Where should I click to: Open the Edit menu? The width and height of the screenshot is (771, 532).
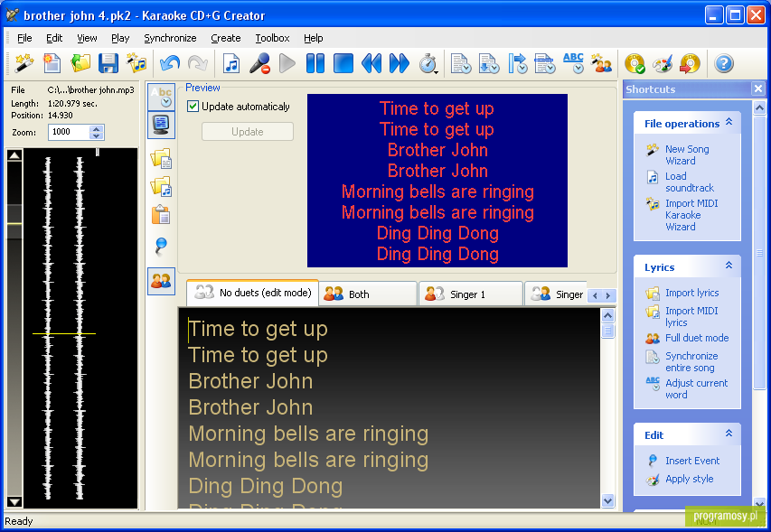point(54,38)
